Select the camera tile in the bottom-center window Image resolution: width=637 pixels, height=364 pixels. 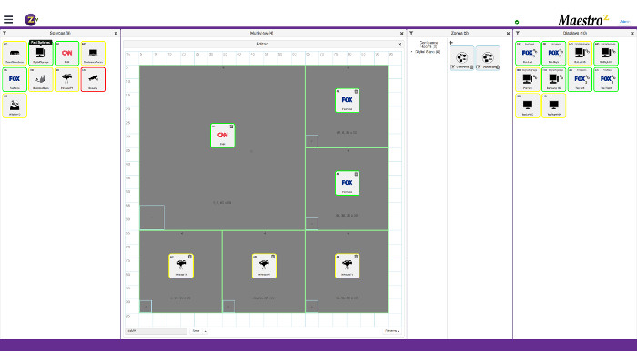pos(264,266)
